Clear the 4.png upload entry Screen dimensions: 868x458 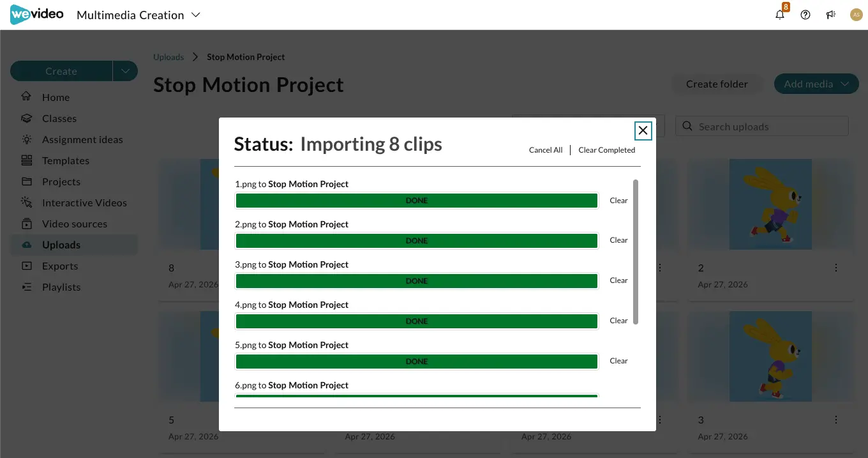coord(618,321)
